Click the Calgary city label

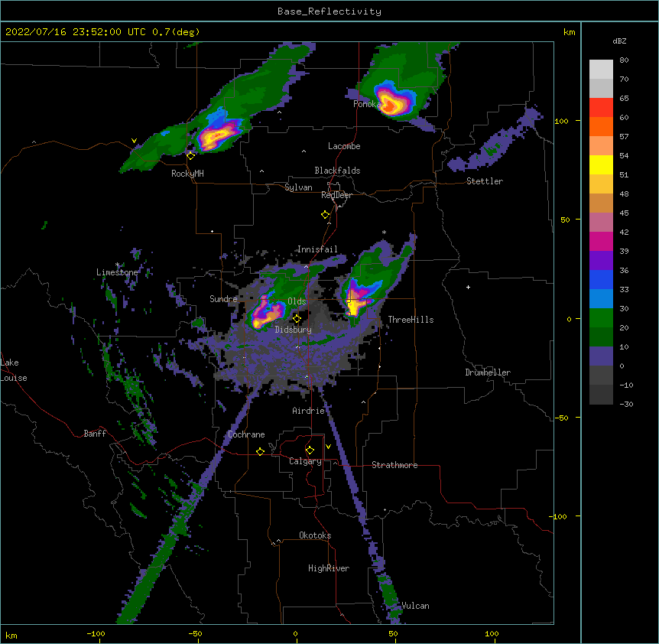click(305, 461)
